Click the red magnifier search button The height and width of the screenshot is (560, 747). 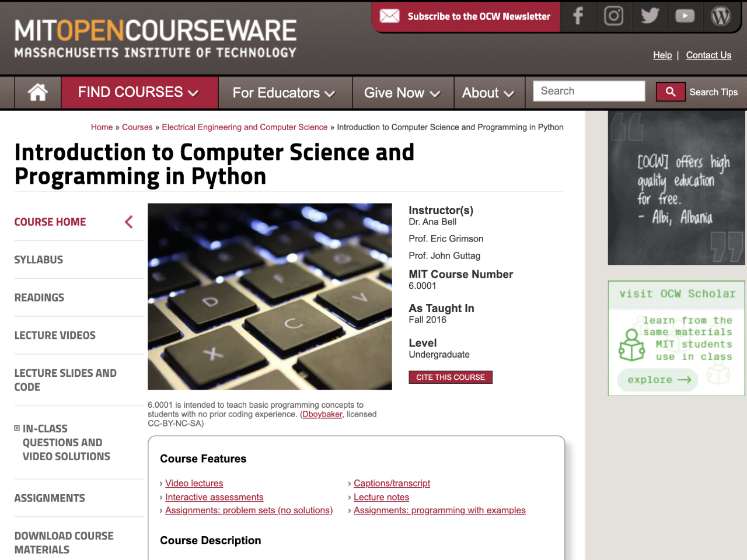point(671,92)
